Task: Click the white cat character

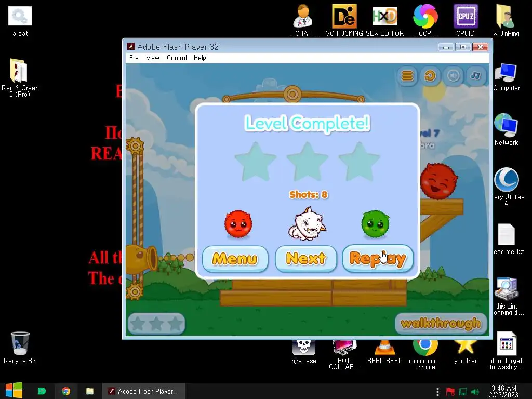Action: tap(307, 224)
